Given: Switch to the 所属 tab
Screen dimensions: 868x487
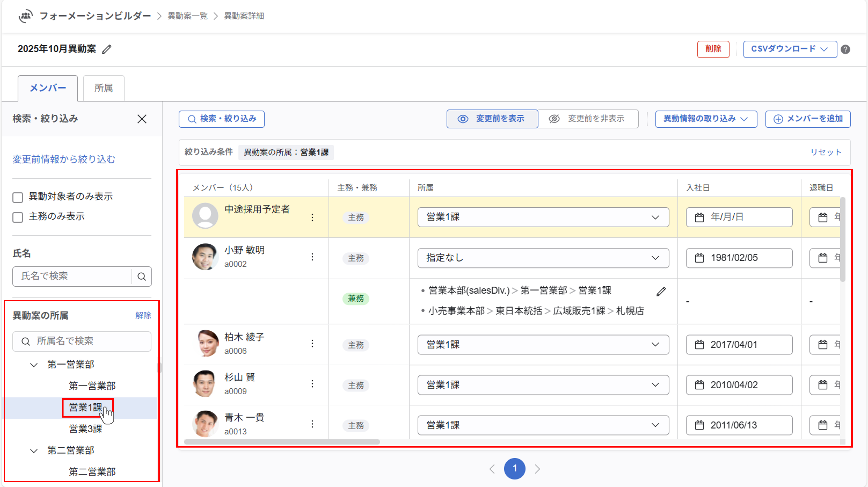Looking at the screenshot, I should point(103,88).
